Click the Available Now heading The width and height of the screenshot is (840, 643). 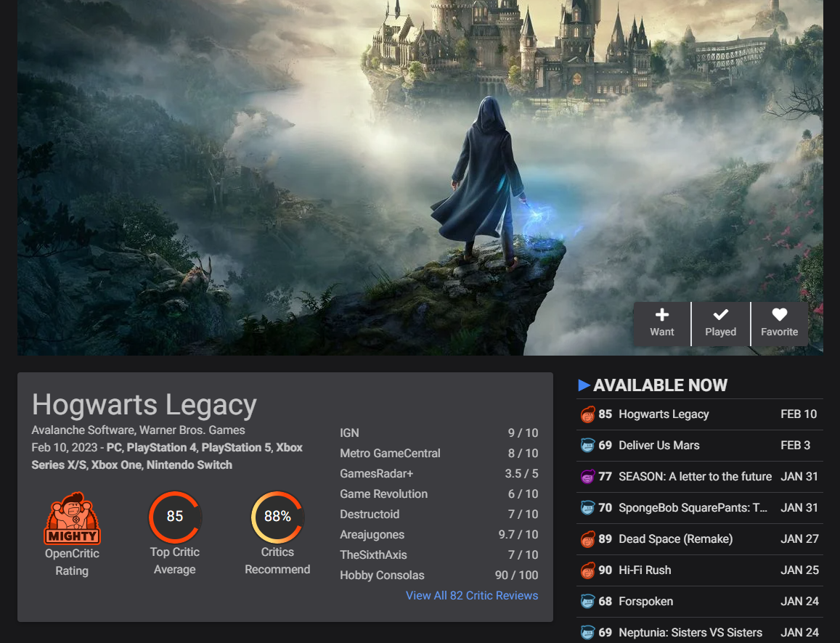pos(660,385)
